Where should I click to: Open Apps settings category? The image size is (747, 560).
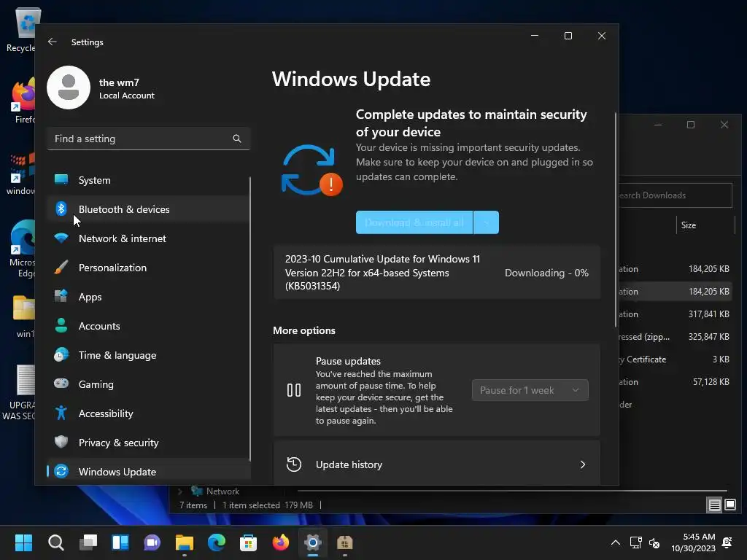tap(149, 297)
